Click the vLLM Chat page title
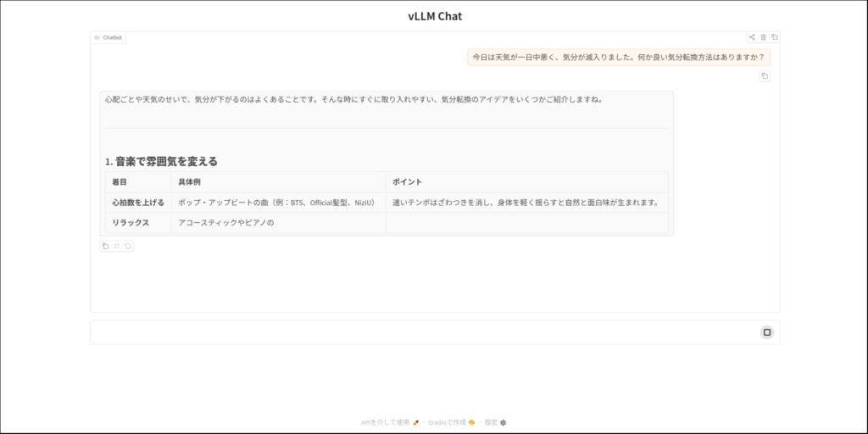 pyautogui.click(x=434, y=16)
